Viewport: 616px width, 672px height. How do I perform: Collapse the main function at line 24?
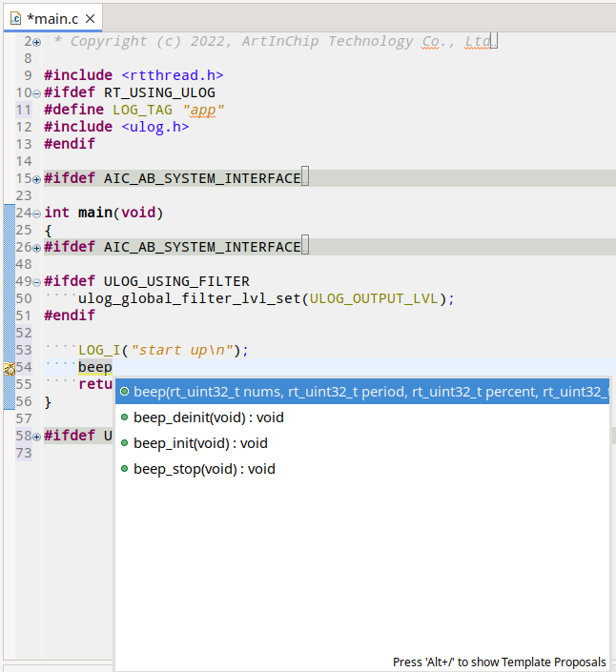click(x=37, y=214)
